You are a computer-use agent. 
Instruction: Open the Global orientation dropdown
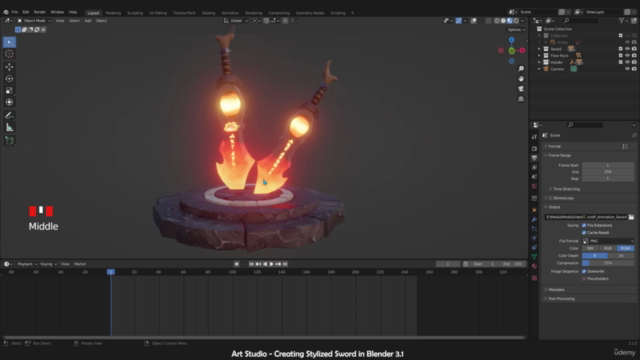click(236, 20)
